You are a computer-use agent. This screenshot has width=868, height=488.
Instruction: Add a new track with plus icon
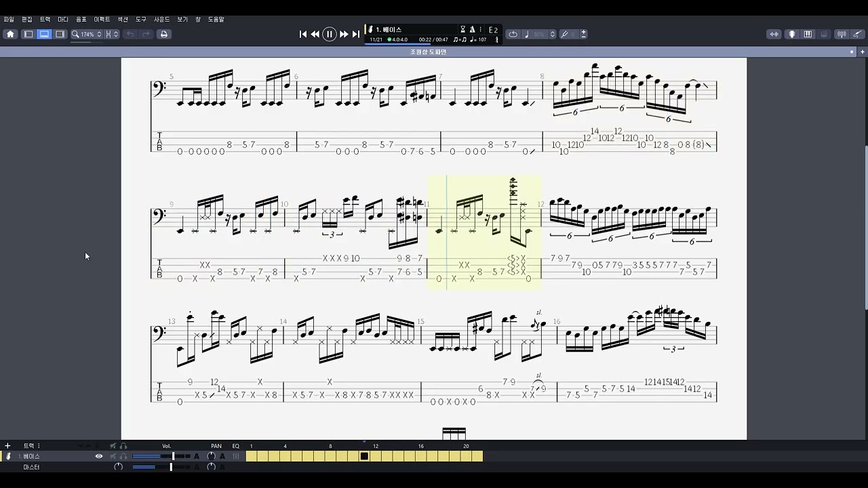point(7,446)
